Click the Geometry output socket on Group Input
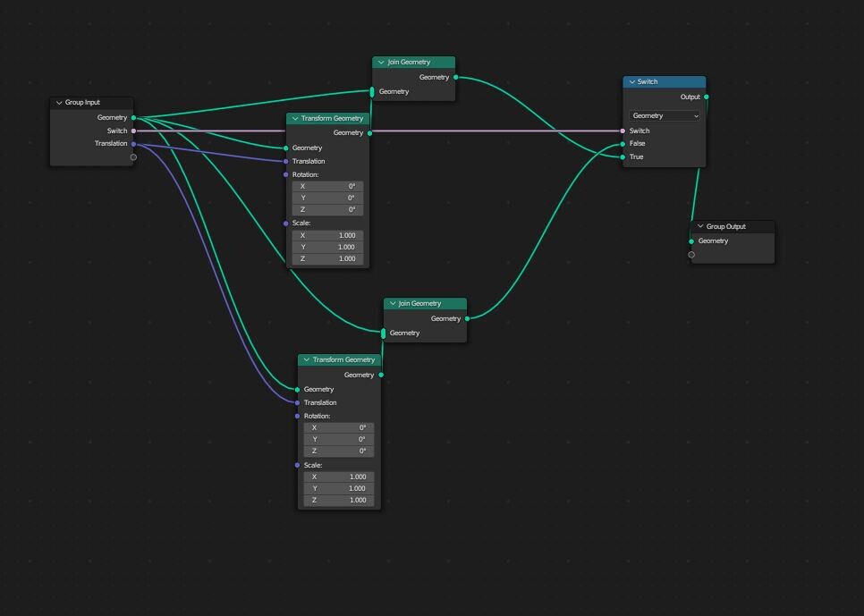864x616 pixels. 132,117
